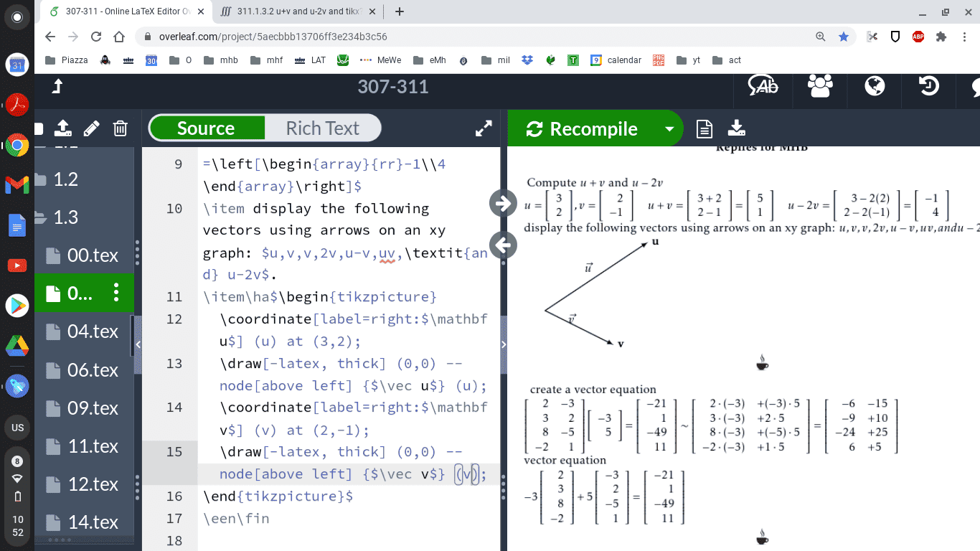
Task: Click the PDF pane collapse handle
Action: (x=504, y=344)
